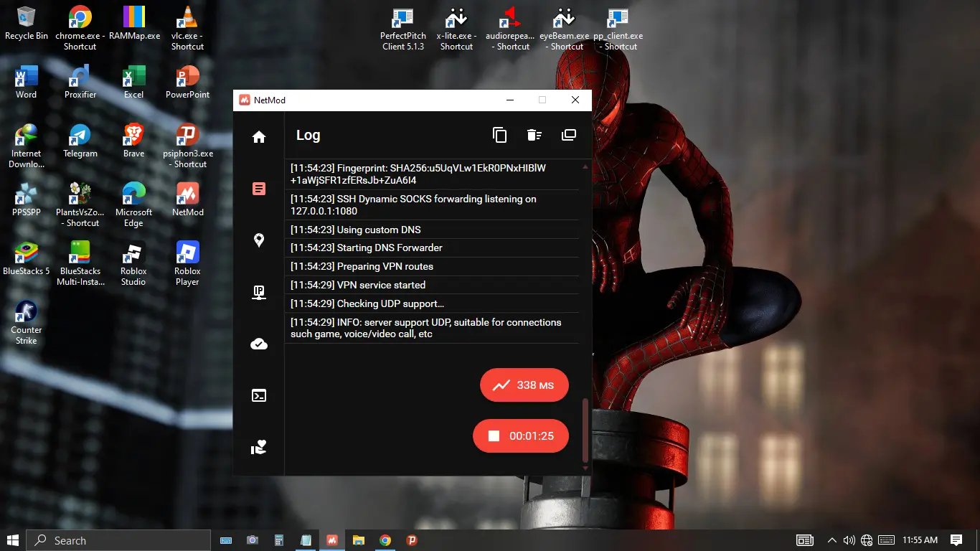
Task: Open the cloud check page in NetMod sidebar
Action: 259,344
